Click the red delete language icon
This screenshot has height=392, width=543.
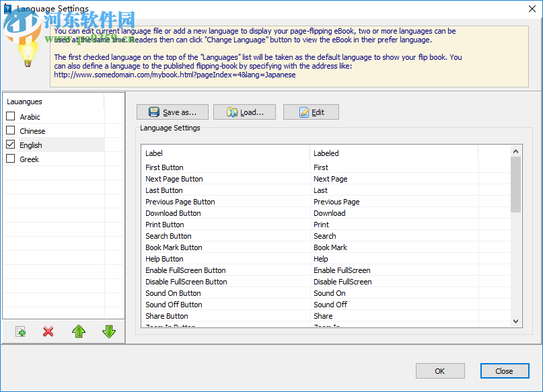(48, 331)
